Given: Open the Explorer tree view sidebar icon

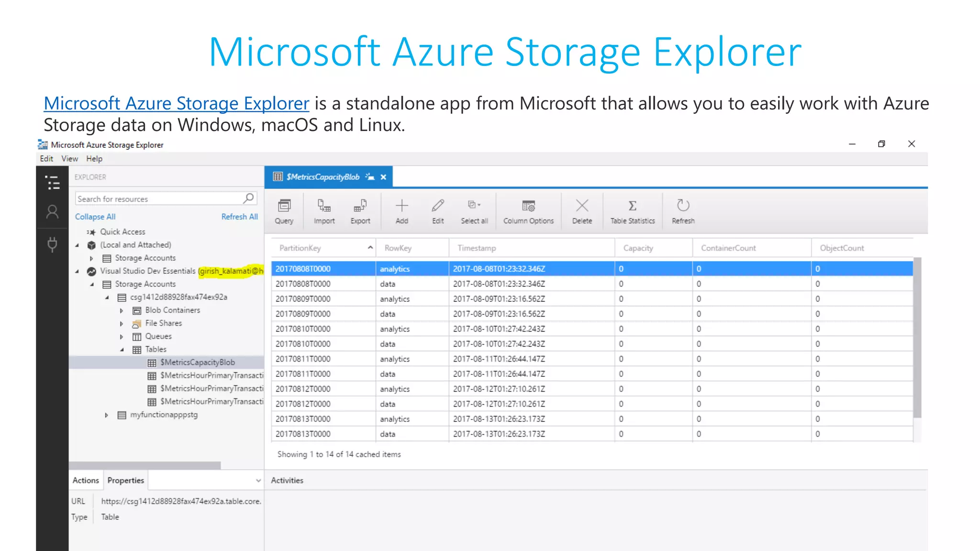Looking at the screenshot, I should coord(53,183).
